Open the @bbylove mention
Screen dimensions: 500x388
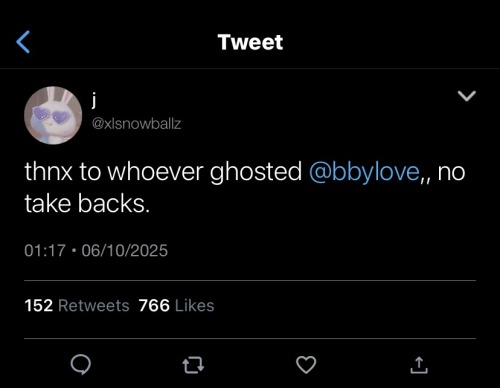[x=364, y=172]
